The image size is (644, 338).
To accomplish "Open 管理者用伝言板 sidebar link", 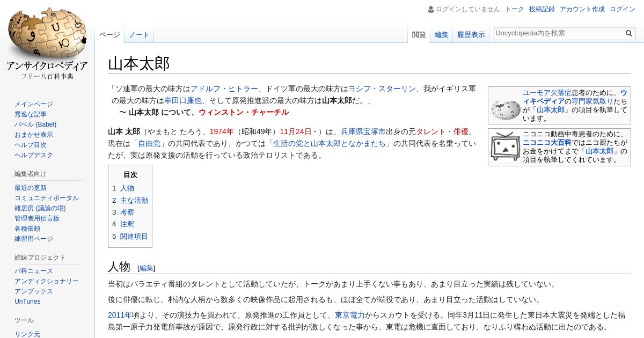I will [37, 218].
